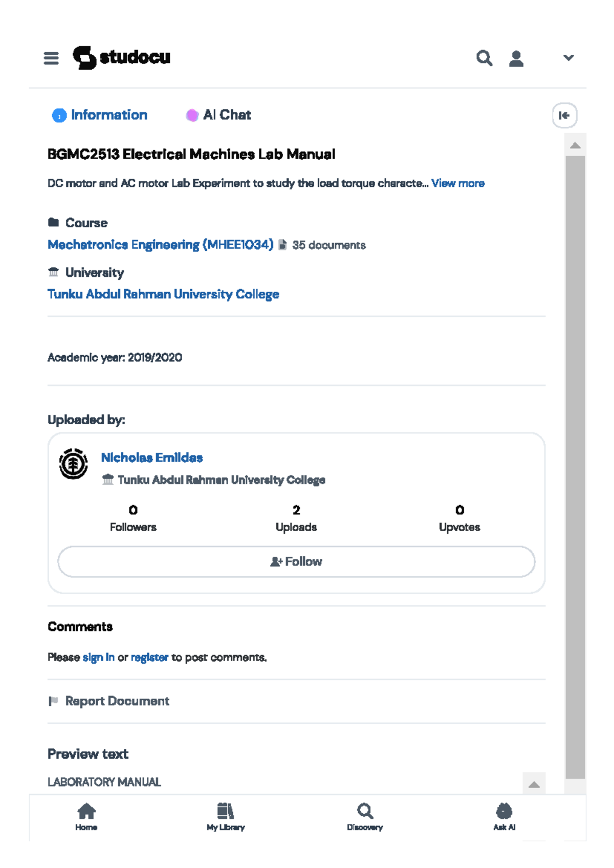This screenshot has width=614, height=868.
Task: Click Nicholas Emildas profile avatar
Action: tap(73, 464)
